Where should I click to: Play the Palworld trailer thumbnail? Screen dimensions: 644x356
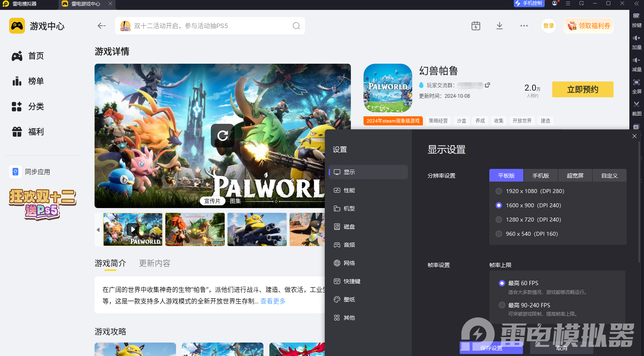coord(133,229)
